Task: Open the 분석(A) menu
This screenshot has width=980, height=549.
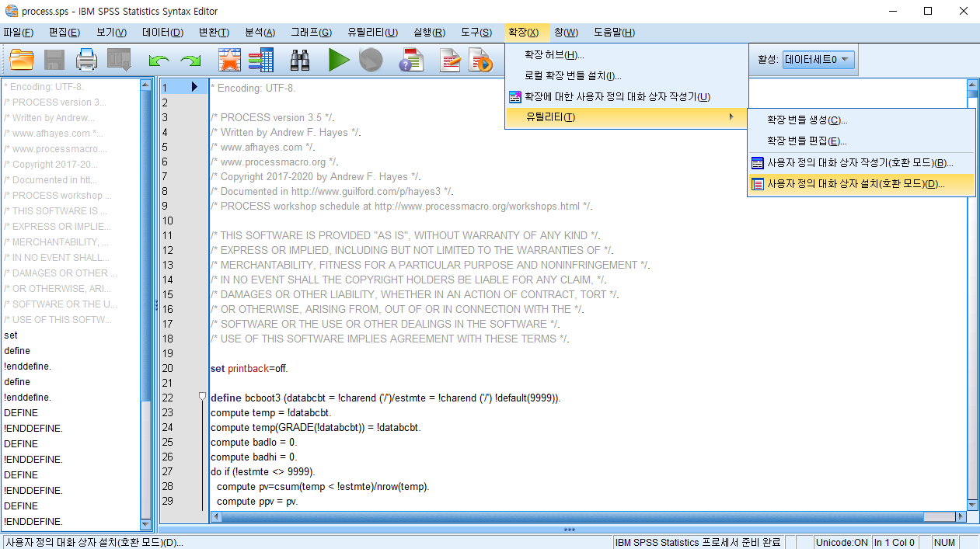Action: pos(260,32)
